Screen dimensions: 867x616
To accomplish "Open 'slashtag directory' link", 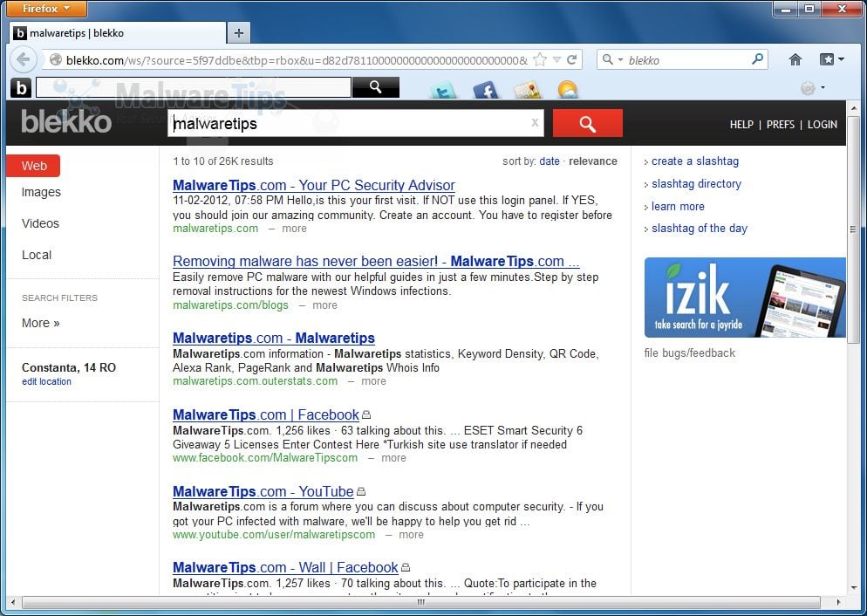I will point(696,183).
